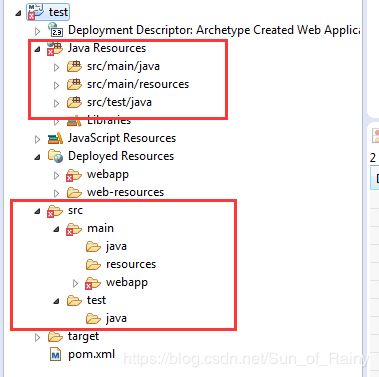
Task: Select the 'Deployed Resources' label
Action: point(121,156)
